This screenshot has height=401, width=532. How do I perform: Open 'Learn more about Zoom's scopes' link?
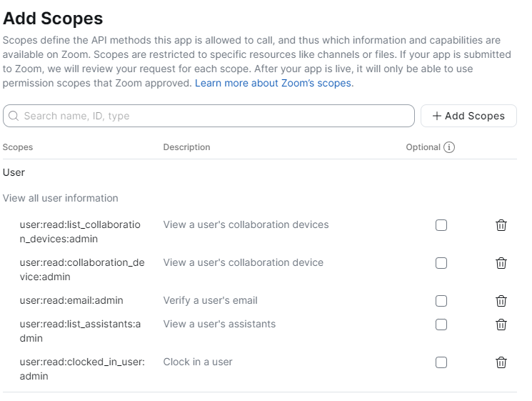click(273, 83)
